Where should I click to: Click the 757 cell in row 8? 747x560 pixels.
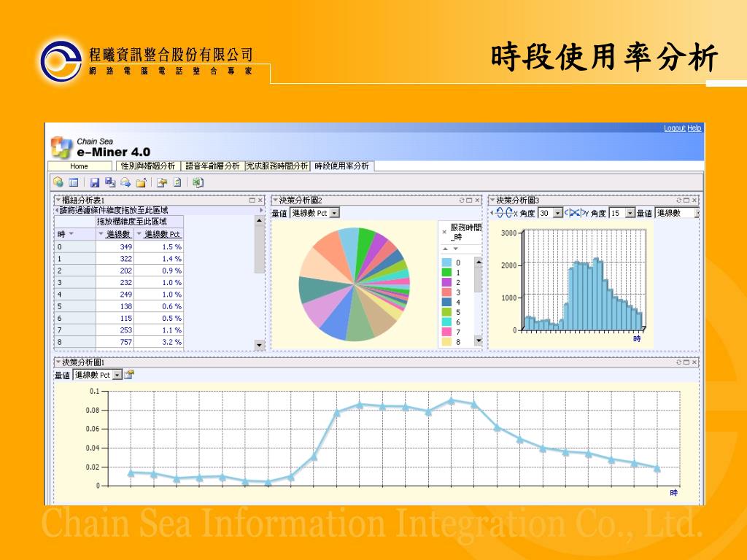115,342
